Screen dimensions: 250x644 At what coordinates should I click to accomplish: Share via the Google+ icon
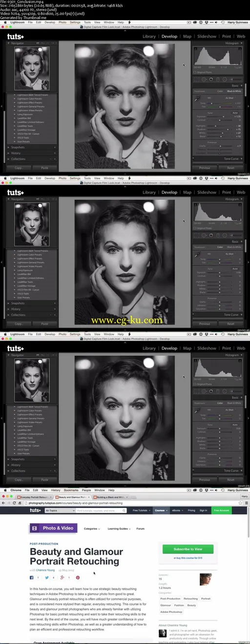coord(62,578)
